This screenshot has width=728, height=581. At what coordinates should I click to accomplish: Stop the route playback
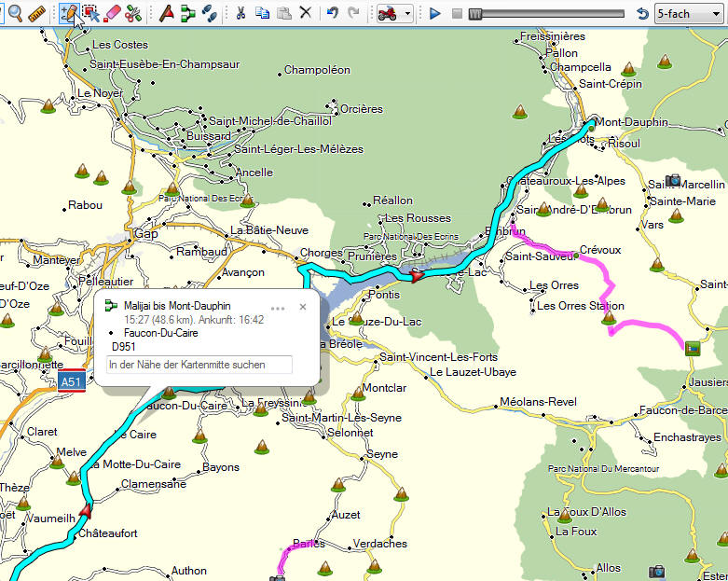pyautogui.click(x=456, y=13)
